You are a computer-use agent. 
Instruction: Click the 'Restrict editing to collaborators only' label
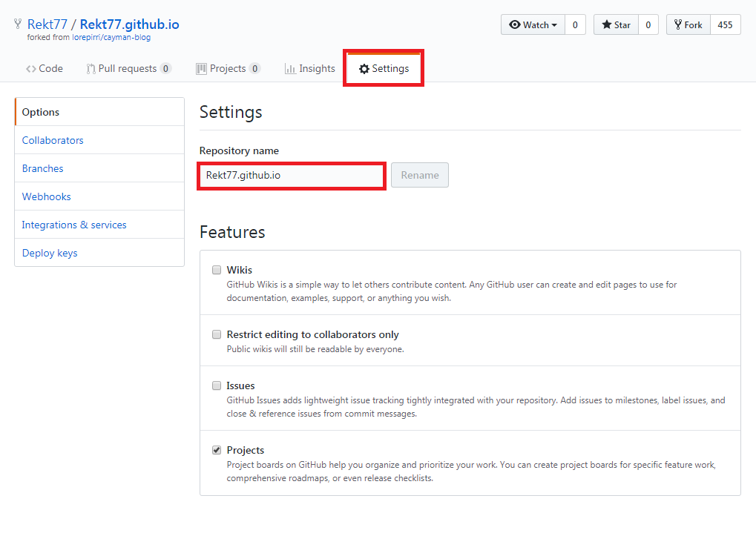click(x=312, y=334)
